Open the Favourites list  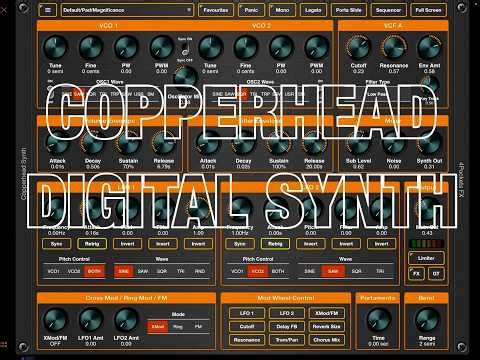(x=216, y=10)
